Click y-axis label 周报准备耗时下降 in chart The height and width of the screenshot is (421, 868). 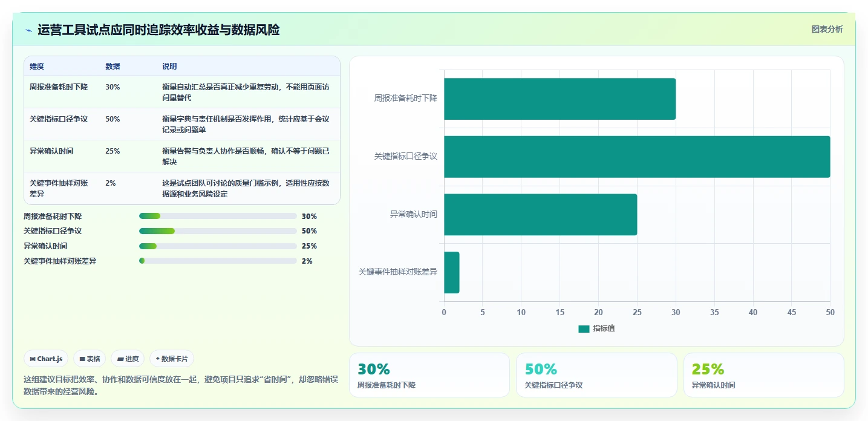point(406,98)
